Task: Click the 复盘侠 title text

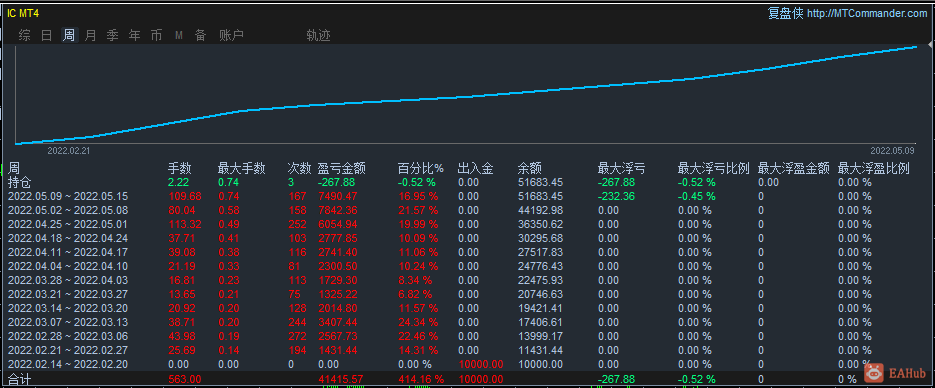Action: tap(785, 13)
